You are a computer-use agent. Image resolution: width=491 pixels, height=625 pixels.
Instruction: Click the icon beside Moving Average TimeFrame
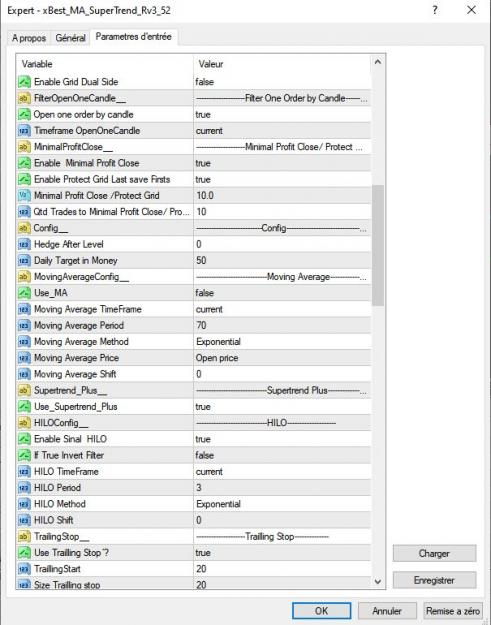24,309
